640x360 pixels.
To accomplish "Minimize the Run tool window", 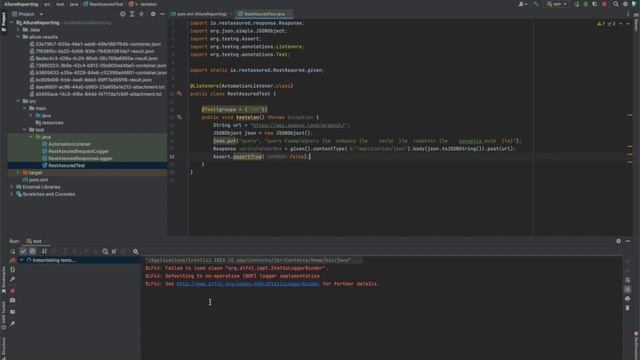I will 628,241.
